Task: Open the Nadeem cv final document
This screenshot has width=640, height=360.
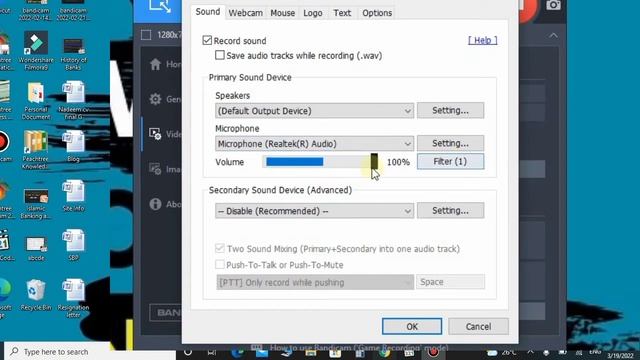Action: pos(73,100)
